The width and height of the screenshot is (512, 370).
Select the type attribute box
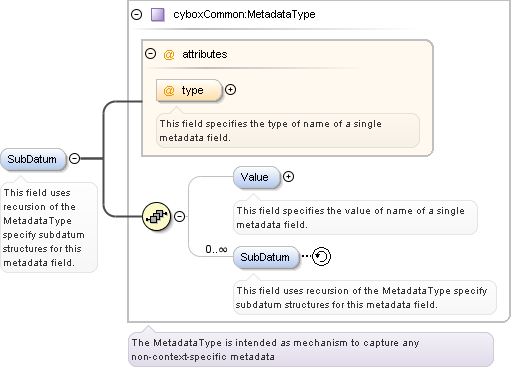[189, 90]
